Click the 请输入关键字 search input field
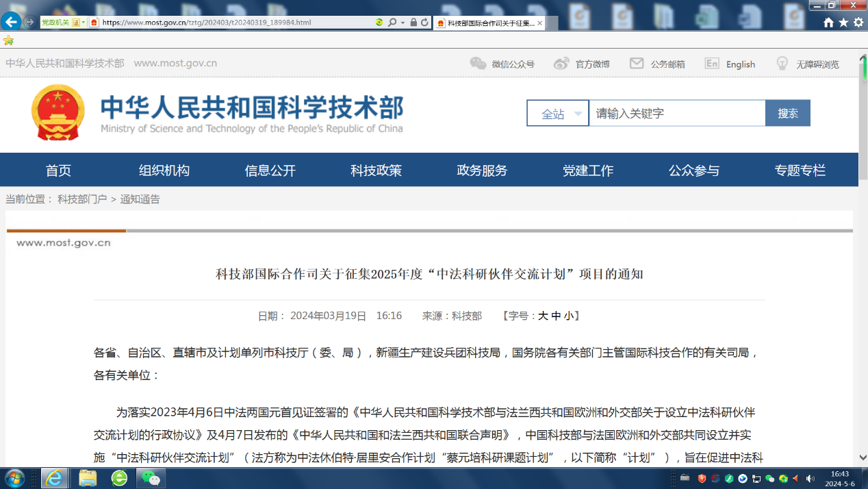 click(x=676, y=114)
